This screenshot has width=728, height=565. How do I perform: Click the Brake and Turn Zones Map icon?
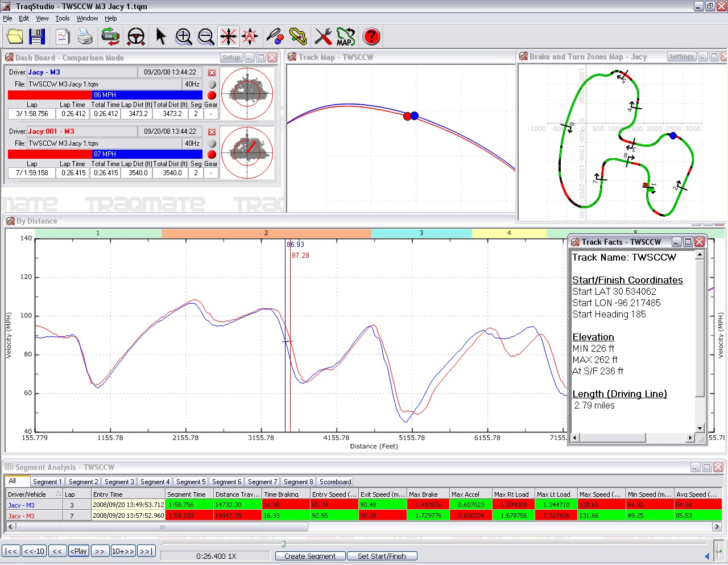pos(523,56)
